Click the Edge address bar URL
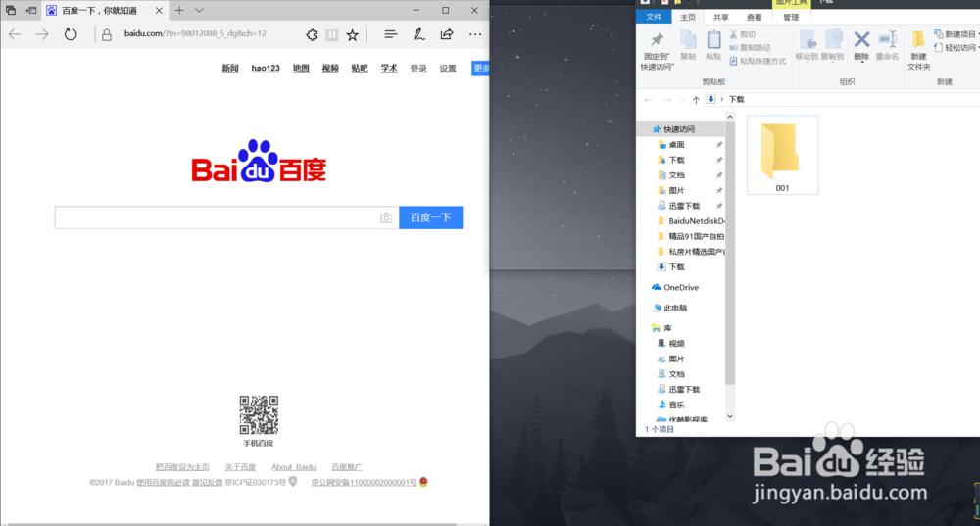This screenshot has height=526, width=980. pos(195,33)
